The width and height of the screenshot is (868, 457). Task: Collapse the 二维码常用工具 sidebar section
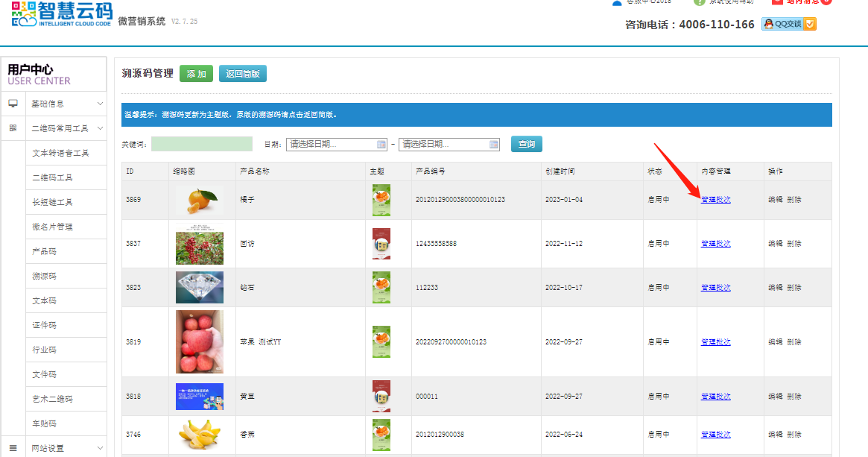(100, 128)
